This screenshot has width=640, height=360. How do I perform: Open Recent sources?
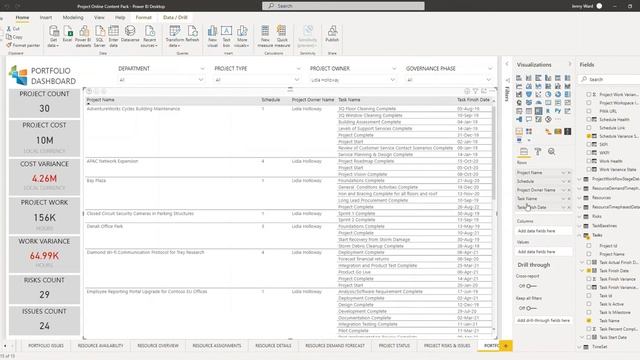149,36
